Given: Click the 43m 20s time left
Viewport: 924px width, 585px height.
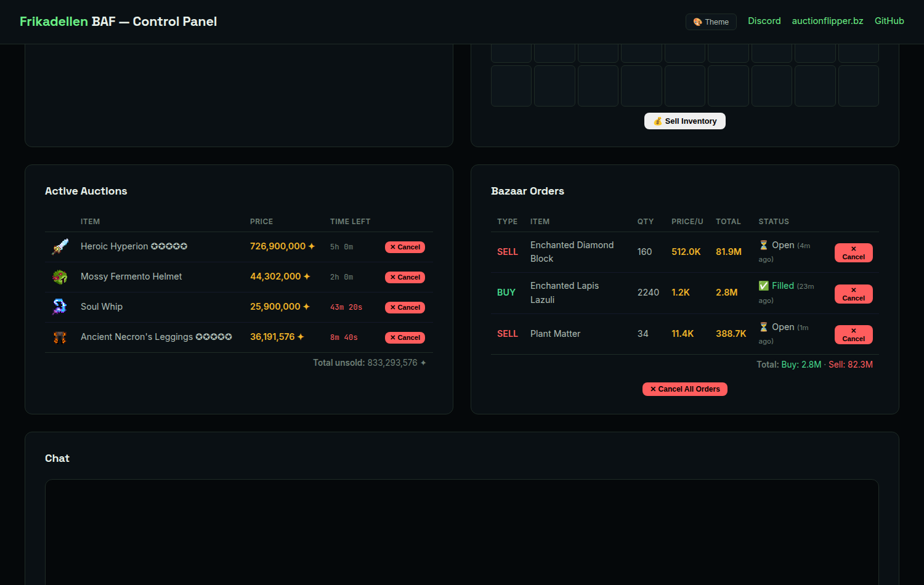Looking at the screenshot, I should tap(346, 307).
